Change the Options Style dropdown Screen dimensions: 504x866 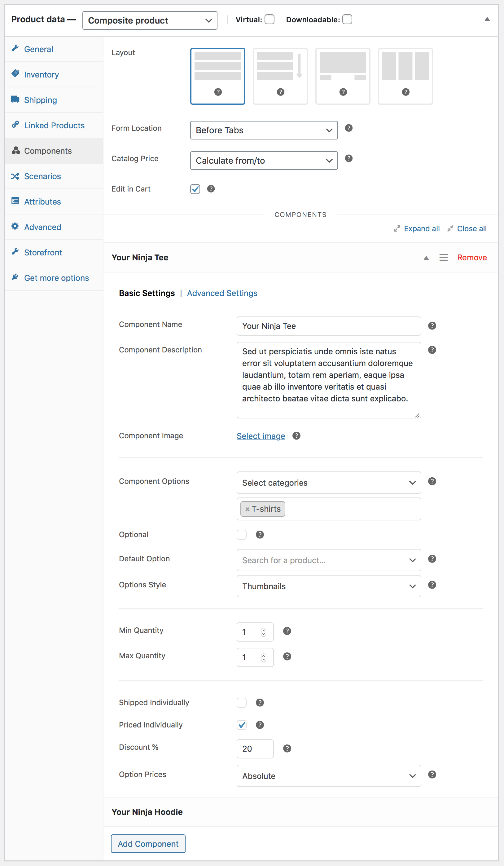(328, 586)
